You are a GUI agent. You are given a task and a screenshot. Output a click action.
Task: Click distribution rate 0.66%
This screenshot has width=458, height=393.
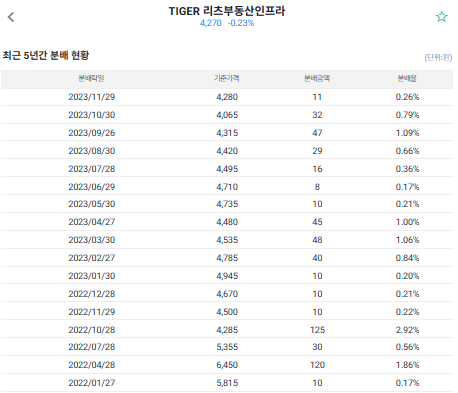(407, 151)
